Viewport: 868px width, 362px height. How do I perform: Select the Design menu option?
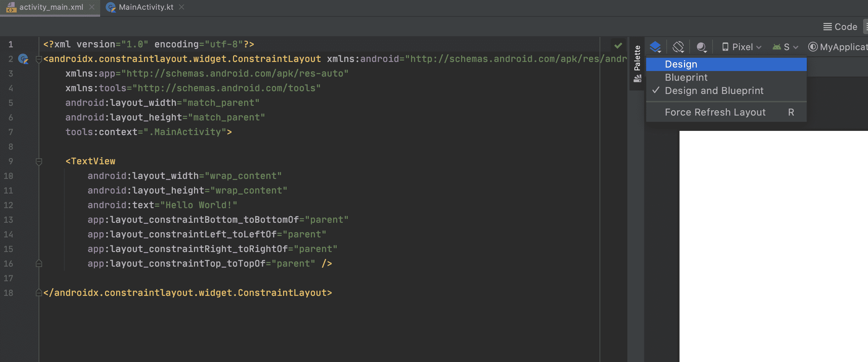681,64
